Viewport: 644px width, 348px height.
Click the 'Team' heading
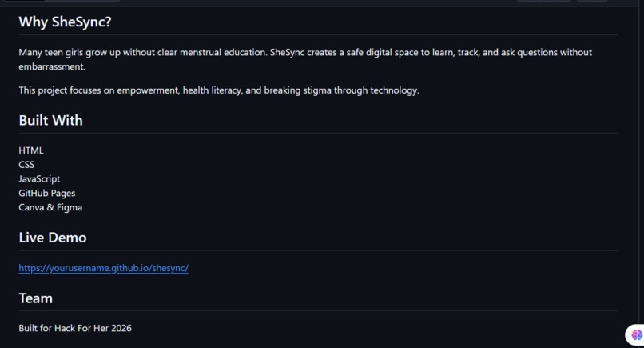pos(36,298)
